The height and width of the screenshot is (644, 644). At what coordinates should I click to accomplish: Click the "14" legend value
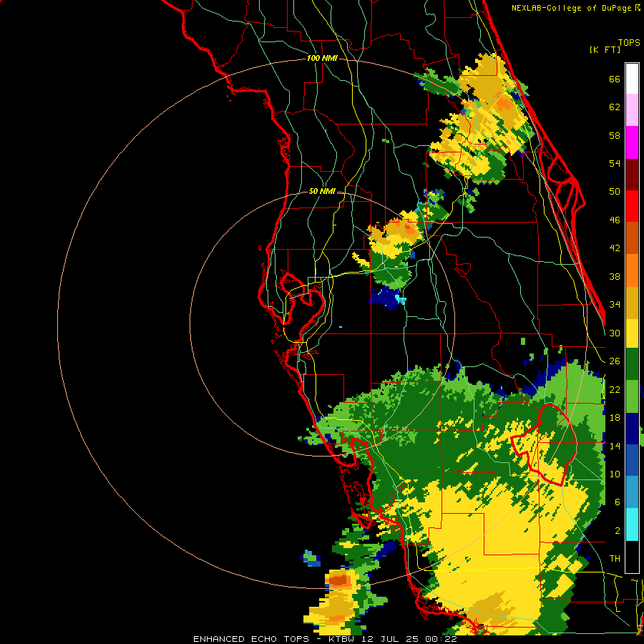tap(615, 446)
